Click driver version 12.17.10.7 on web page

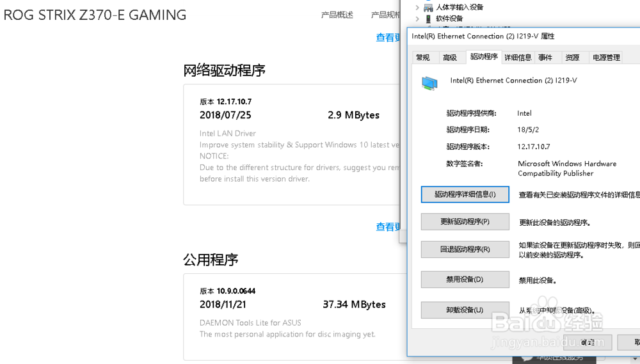(x=234, y=102)
